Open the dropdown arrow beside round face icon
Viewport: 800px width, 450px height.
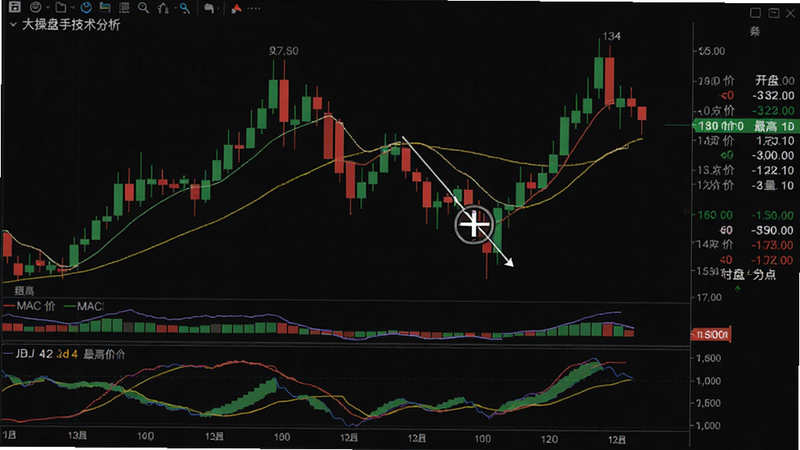47,8
